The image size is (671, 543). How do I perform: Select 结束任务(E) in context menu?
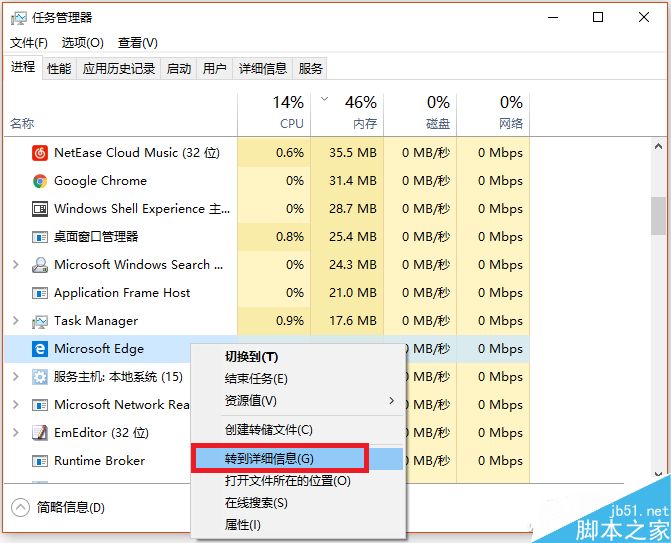[256, 379]
